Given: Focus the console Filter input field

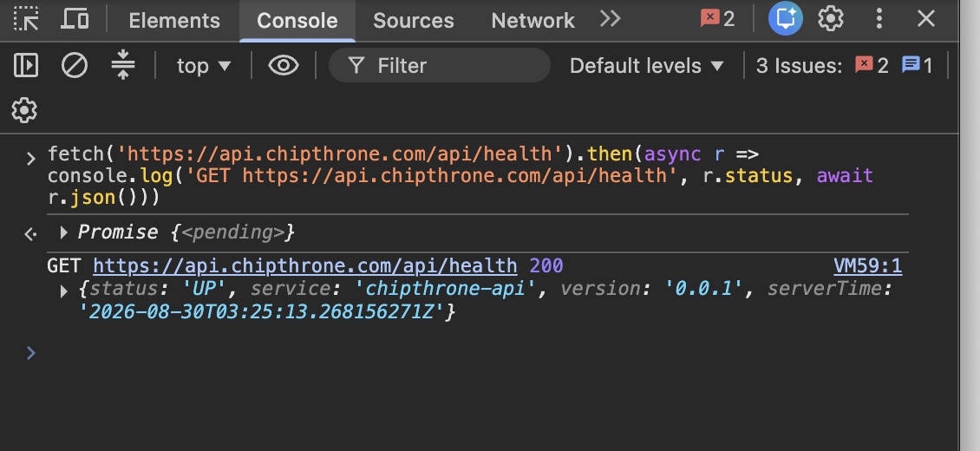Looking at the screenshot, I should (440, 66).
